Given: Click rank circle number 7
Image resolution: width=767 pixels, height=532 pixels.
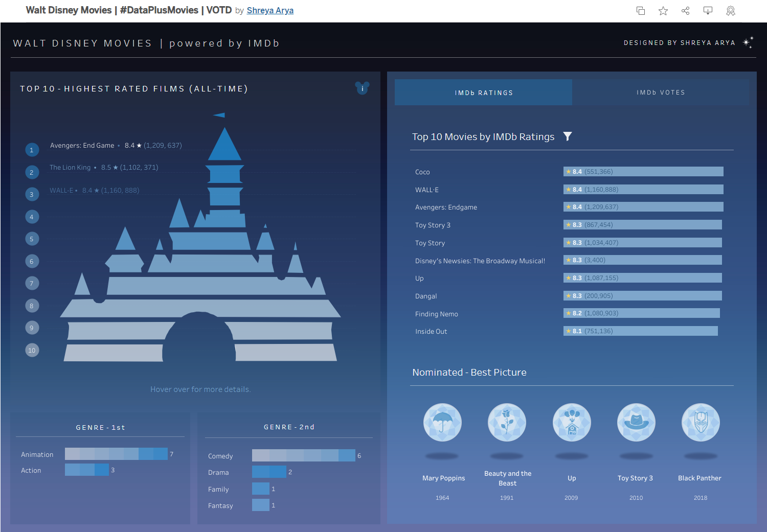Looking at the screenshot, I should 32,283.
